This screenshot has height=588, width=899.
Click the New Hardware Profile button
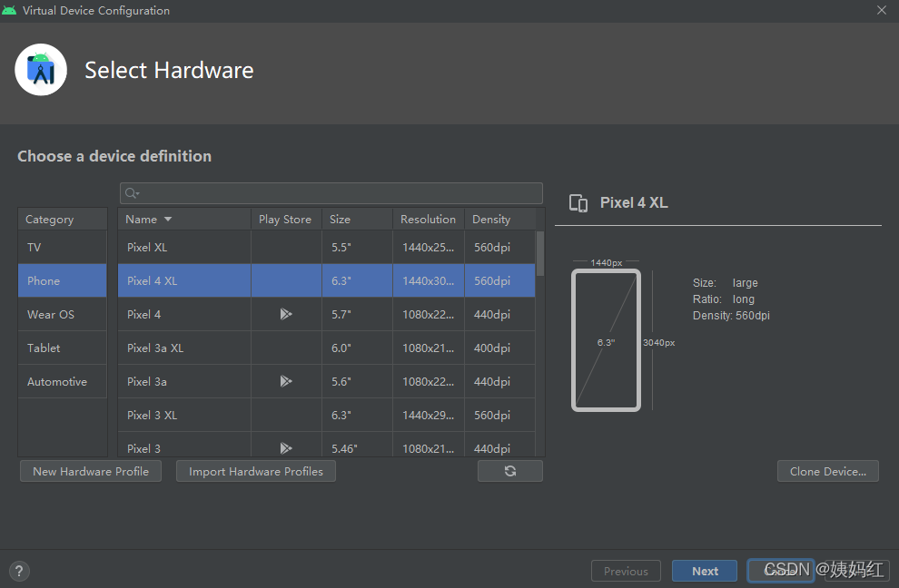click(x=91, y=471)
